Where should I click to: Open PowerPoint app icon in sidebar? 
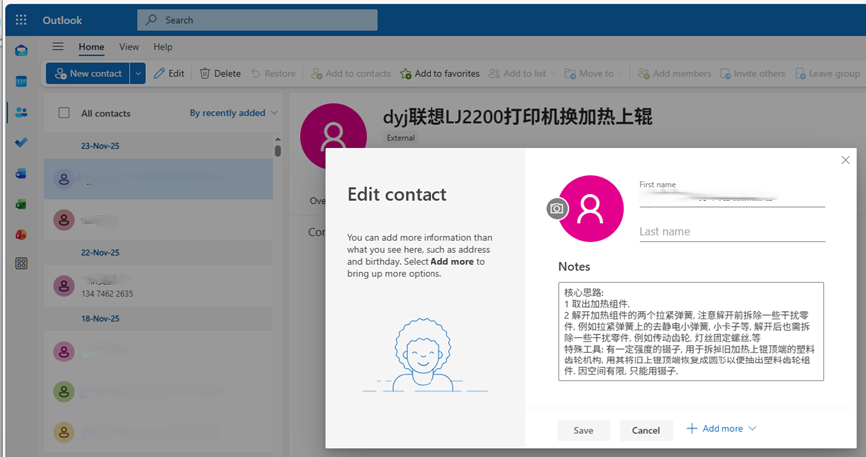[21, 234]
